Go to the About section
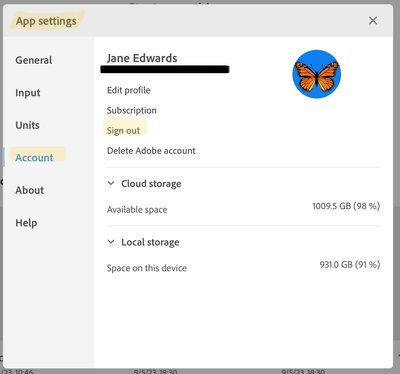 30,190
